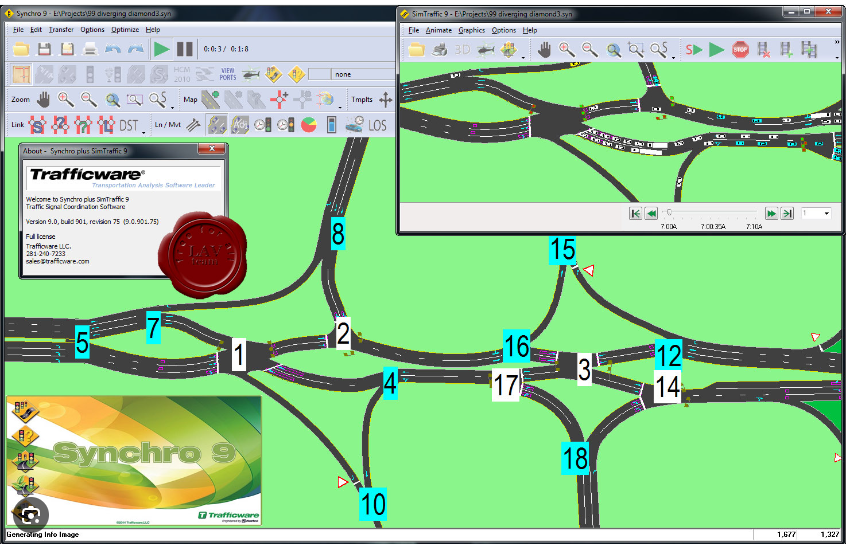Expand the Map toolbar dropdown arrow

(x=340, y=106)
